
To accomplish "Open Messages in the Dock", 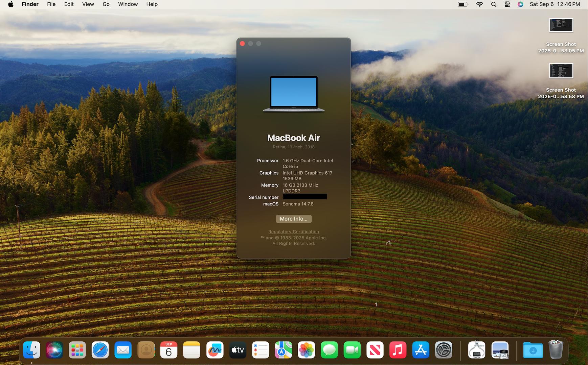I will point(329,350).
